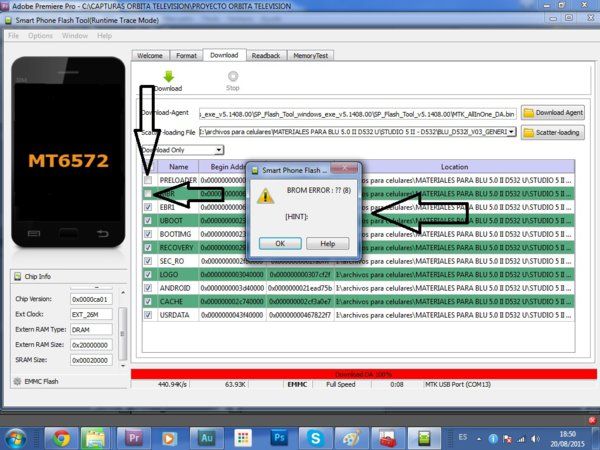Screen dimensions: 600x450
Task: Open the colored grid app in taskbar
Action: 243,438
